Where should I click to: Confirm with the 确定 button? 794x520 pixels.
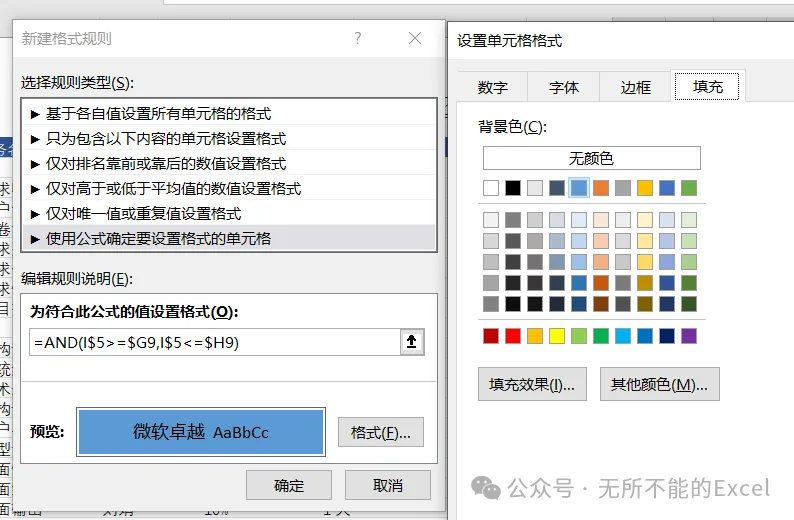click(289, 485)
